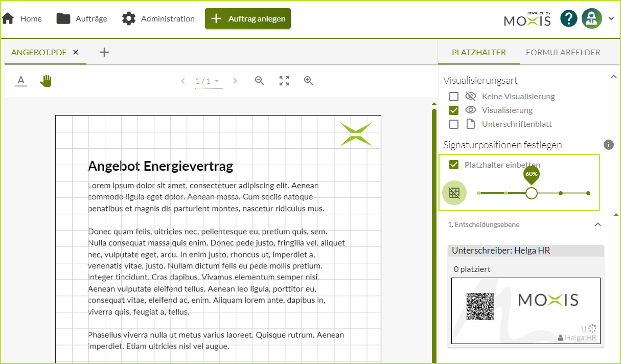Click the Auftrag anlegen button
This screenshot has width=621, height=364.
[x=248, y=19]
